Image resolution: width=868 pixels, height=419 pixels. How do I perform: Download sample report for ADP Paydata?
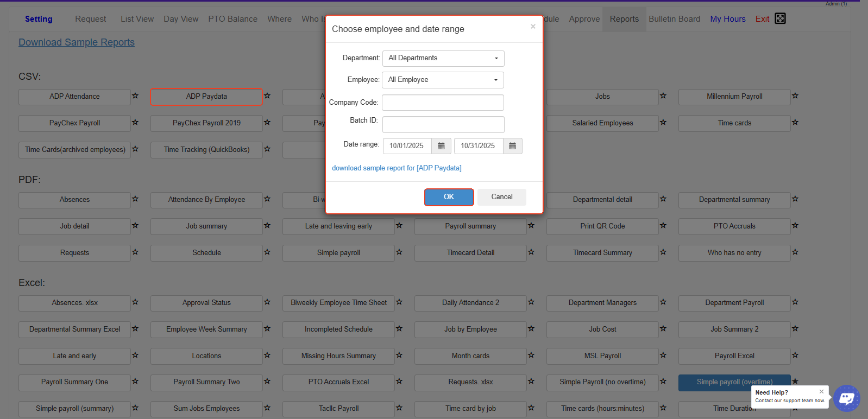(397, 168)
